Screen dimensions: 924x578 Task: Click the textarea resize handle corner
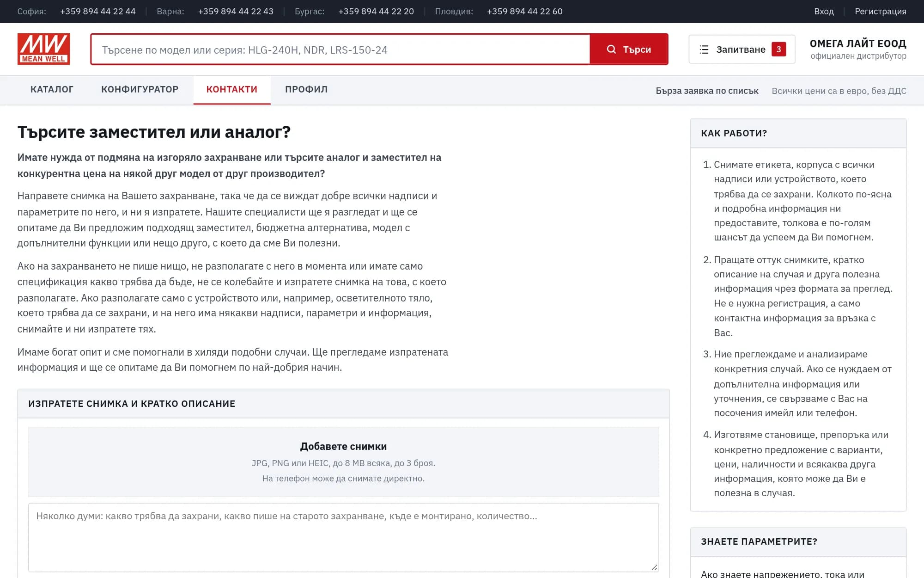click(654, 567)
